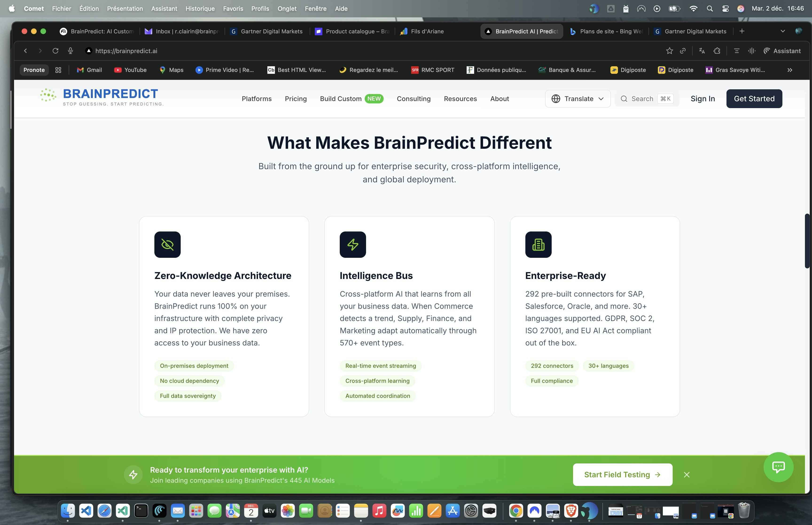
Task: Click the chat bubble widget at bottom right
Action: pos(779,467)
